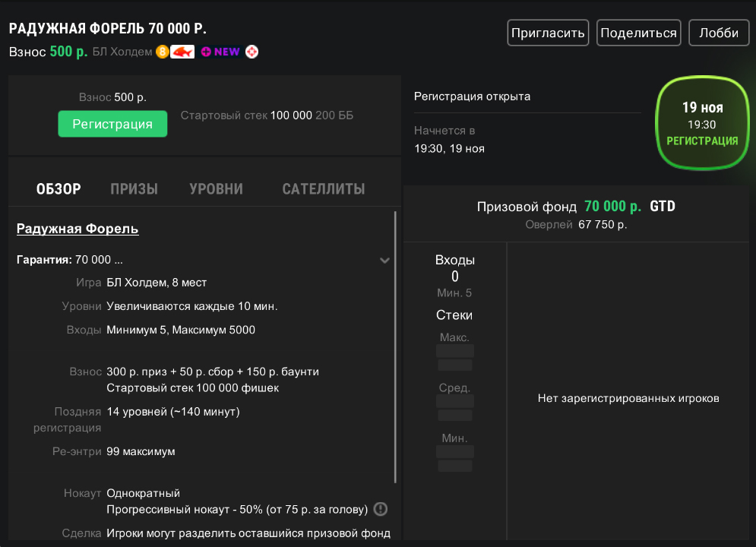Click the red bounty target icon
756x547 pixels.
point(251,52)
